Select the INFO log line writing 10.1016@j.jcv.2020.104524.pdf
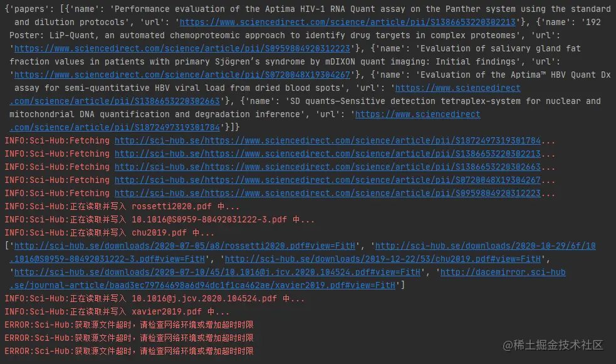 click(154, 298)
